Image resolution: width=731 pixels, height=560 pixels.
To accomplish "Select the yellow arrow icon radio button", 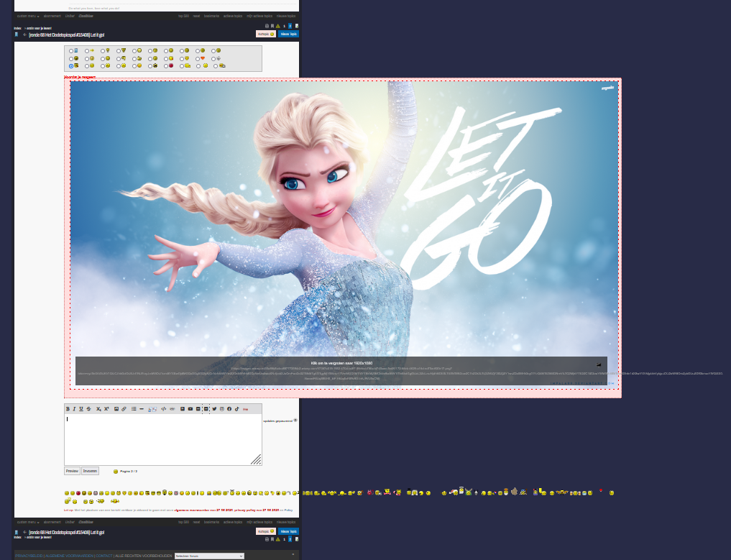I will [87, 51].
